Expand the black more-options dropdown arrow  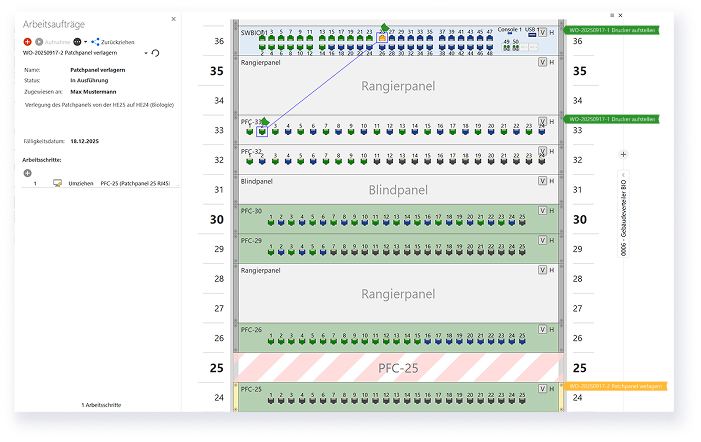(x=87, y=42)
